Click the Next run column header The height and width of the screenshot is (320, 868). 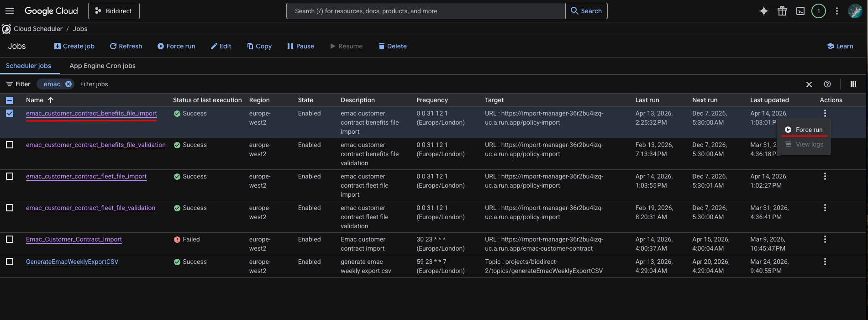(705, 100)
